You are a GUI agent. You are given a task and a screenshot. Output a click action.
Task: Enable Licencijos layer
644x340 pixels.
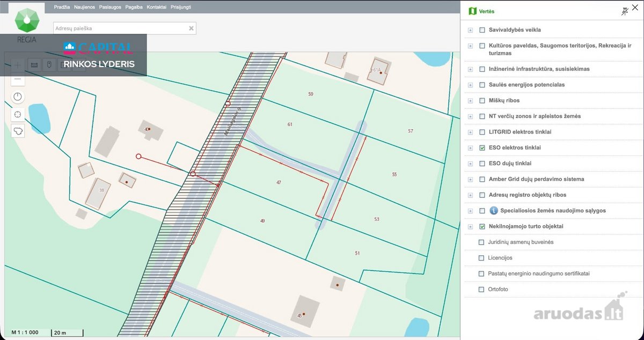pyautogui.click(x=481, y=258)
